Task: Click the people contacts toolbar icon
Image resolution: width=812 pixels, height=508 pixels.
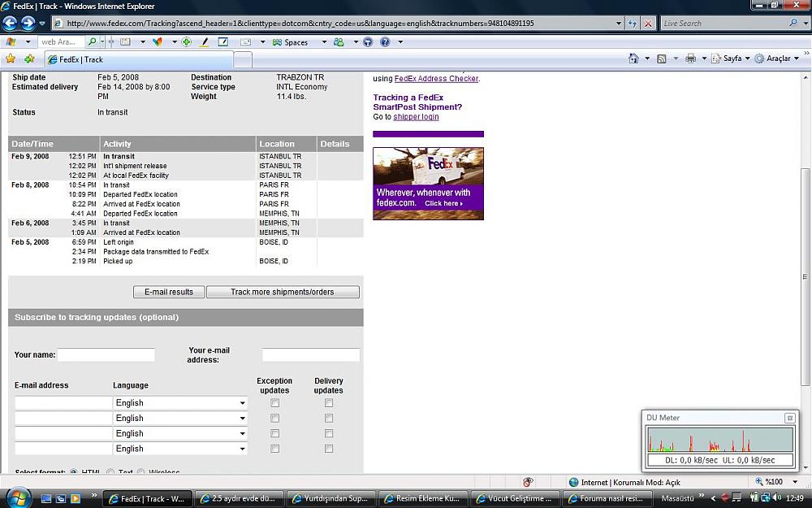Action: coord(339,42)
